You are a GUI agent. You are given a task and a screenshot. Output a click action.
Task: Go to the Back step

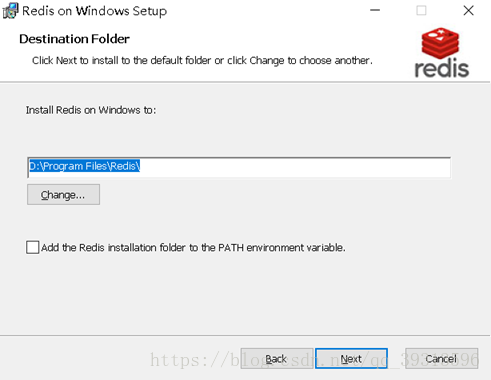[x=276, y=359]
